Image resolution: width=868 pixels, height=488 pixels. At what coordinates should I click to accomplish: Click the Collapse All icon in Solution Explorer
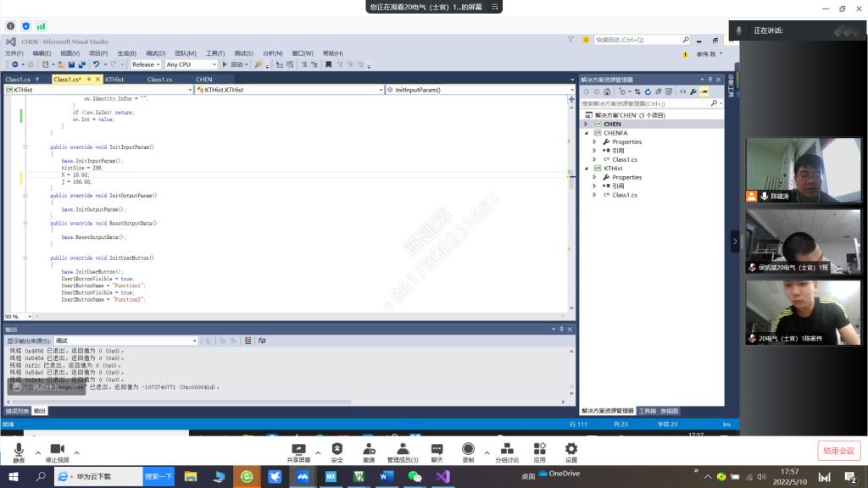[x=659, y=91]
